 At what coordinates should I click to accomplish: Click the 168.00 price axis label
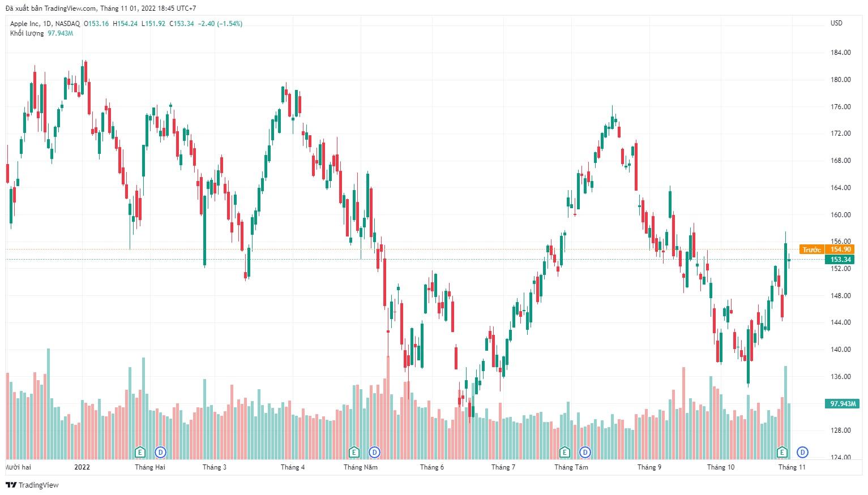click(840, 161)
